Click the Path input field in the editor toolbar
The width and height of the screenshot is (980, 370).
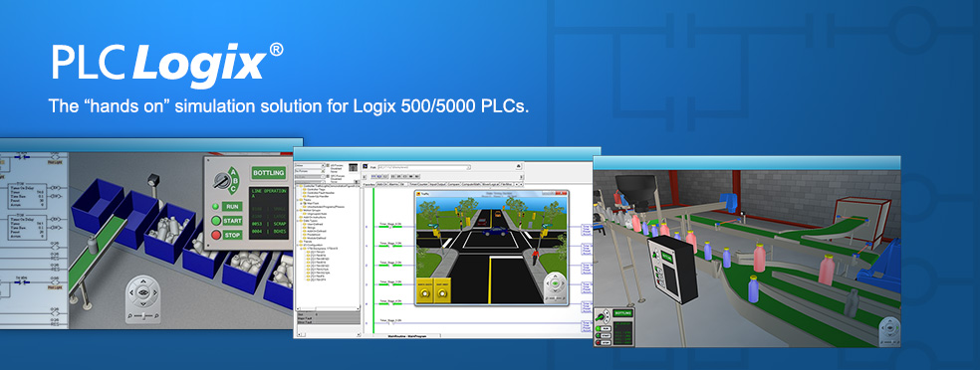(424, 167)
